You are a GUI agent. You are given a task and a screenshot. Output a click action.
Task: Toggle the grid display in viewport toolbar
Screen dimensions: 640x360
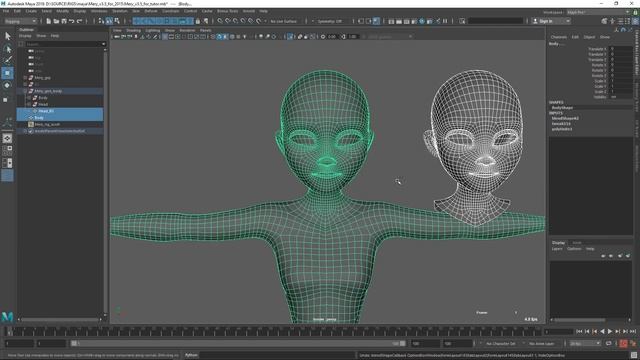click(x=165, y=37)
